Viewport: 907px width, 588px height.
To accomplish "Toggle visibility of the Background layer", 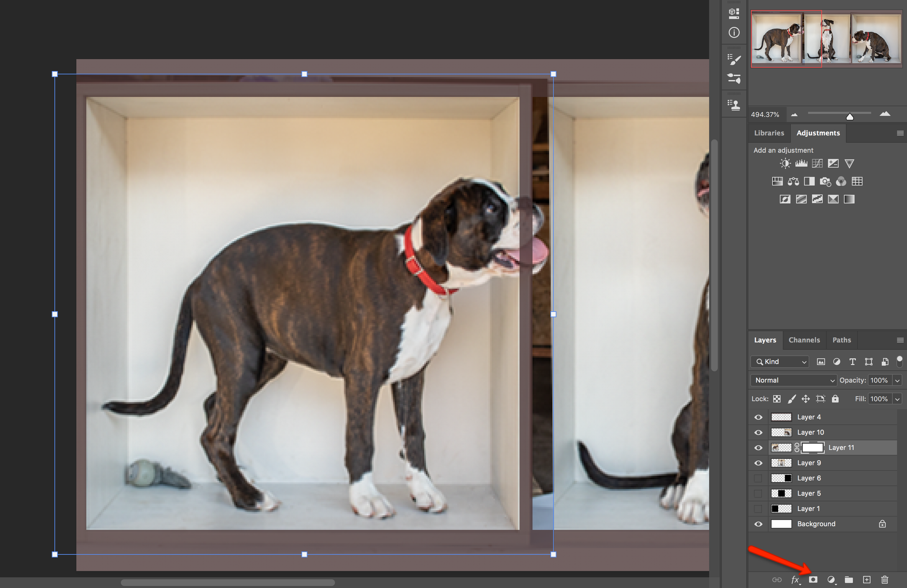I will tap(758, 524).
